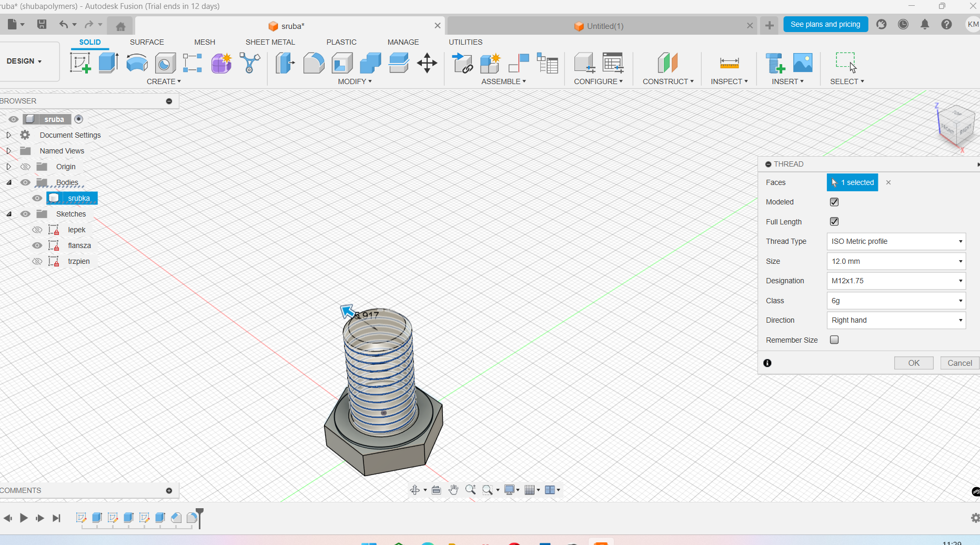
Task: Open the Measure tool in Inspect
Action: [x=729, y=63]
